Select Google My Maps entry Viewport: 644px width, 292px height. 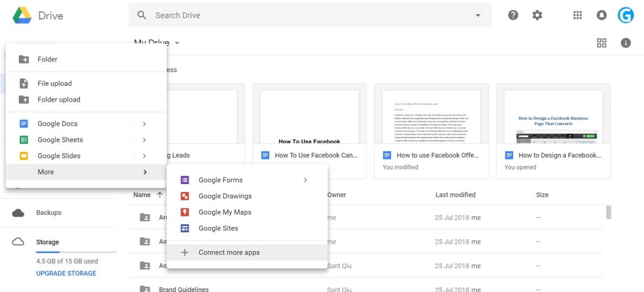pos(247,212)
